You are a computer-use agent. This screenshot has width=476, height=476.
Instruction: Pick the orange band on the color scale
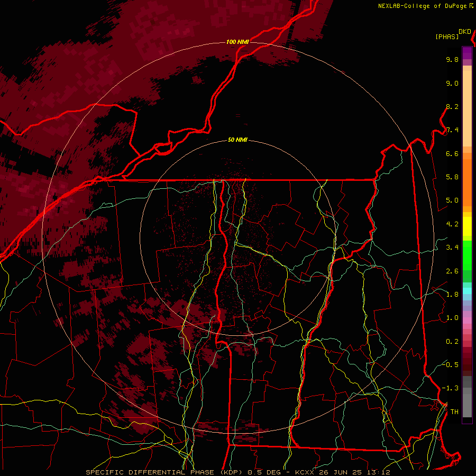click(x=467, y=183)
